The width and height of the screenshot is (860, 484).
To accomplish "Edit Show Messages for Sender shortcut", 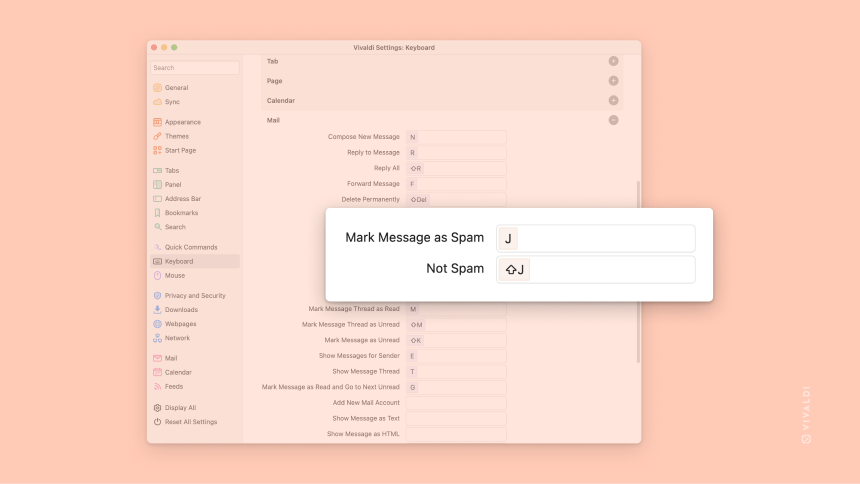I will 456,356.
